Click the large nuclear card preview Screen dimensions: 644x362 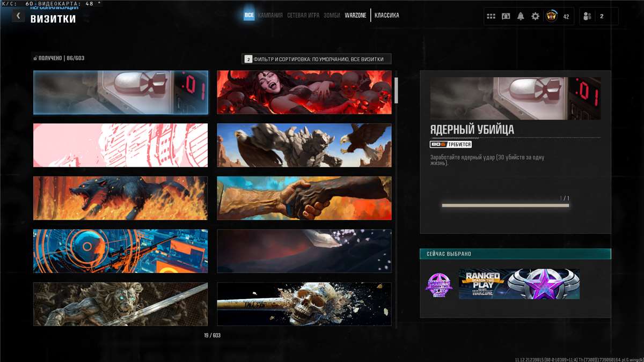(x=515, y=98)
